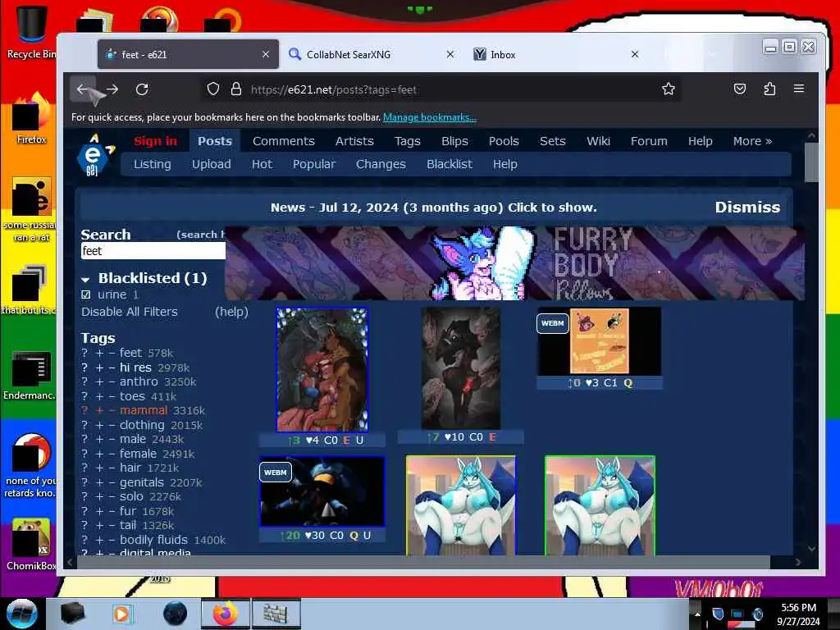Click the Firefox icon in the taskbar
Image resolution: width=840 pixels, height=630 pixels.
pos(225,614)
